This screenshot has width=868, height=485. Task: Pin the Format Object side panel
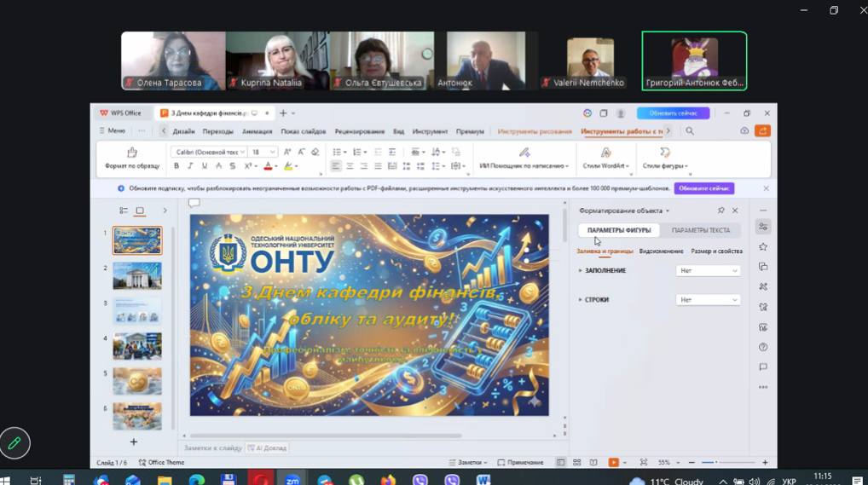click(x=721, y=211)
